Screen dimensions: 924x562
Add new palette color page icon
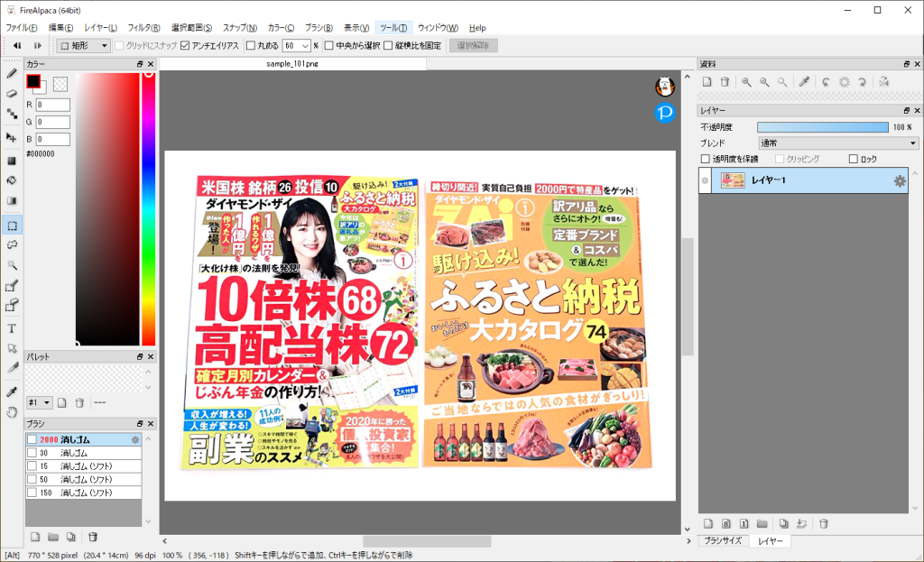[62, 403]
